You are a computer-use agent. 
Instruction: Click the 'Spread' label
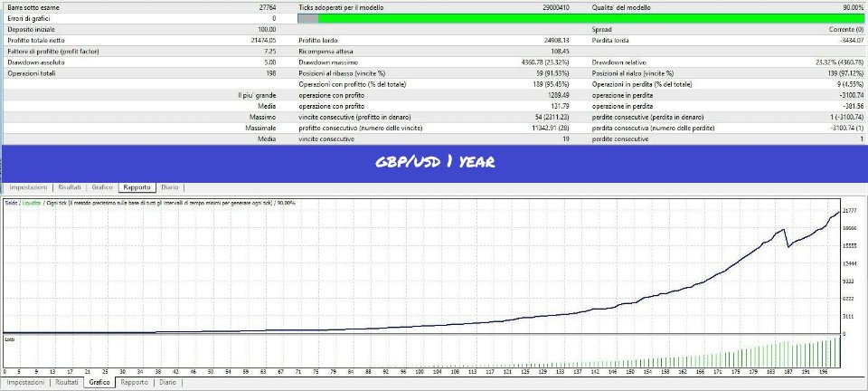[602, 29]
